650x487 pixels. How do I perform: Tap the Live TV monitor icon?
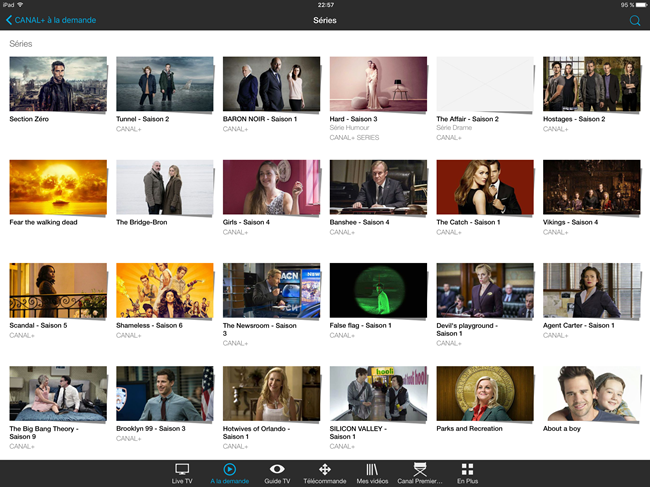click(x=182, y=469)
